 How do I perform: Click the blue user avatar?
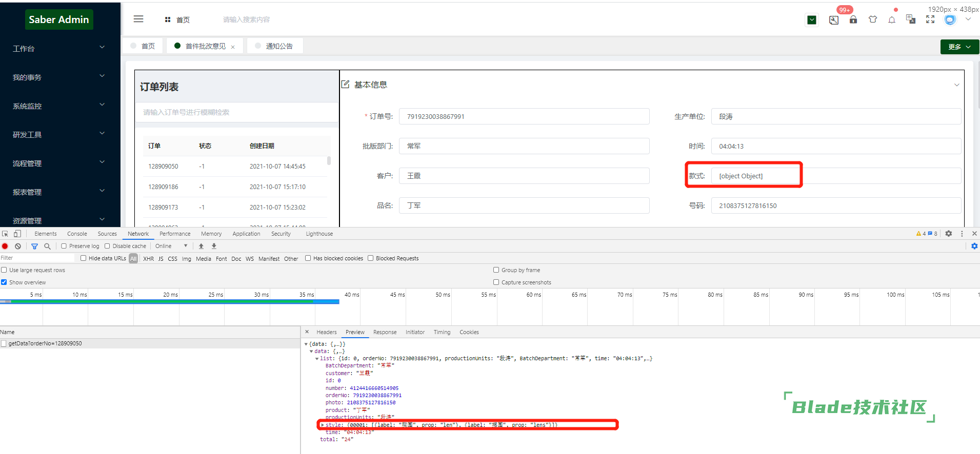click(950, 19)
